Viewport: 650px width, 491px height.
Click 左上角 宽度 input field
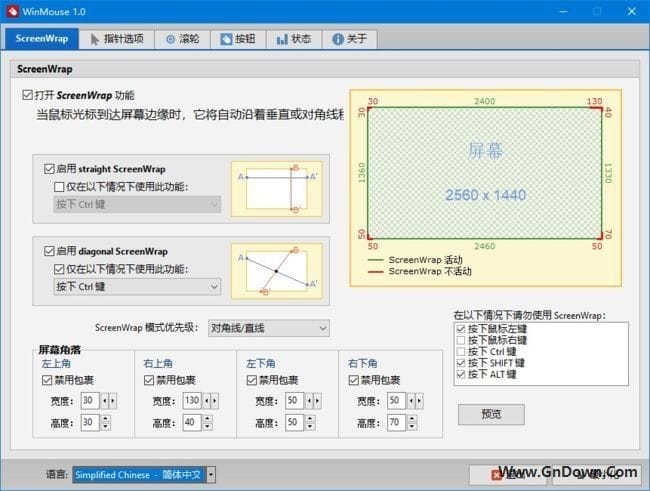[90, 401]
